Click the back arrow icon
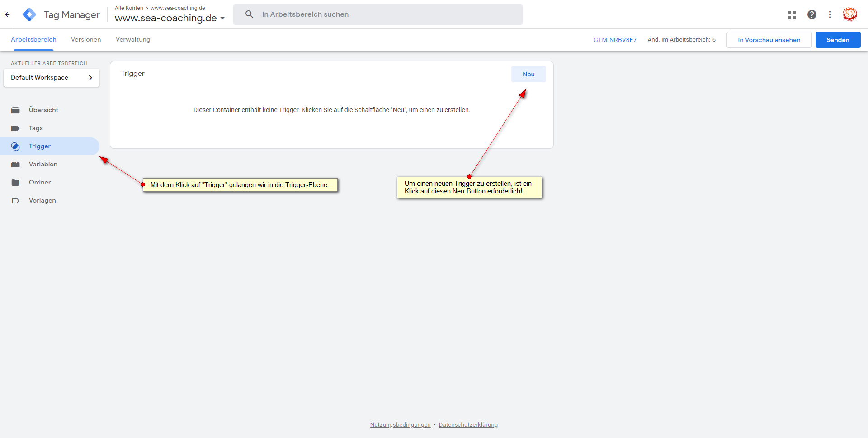Image resolution: width=868 pixels, height=438 pixels. click(7, 14)
